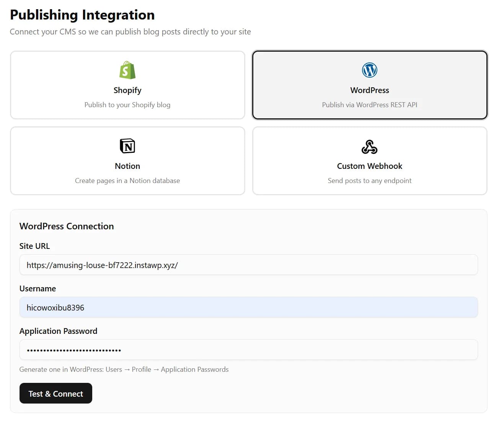Click the Notion cube icon
Screen dimensions: 504x438
[x=127, y=146]
